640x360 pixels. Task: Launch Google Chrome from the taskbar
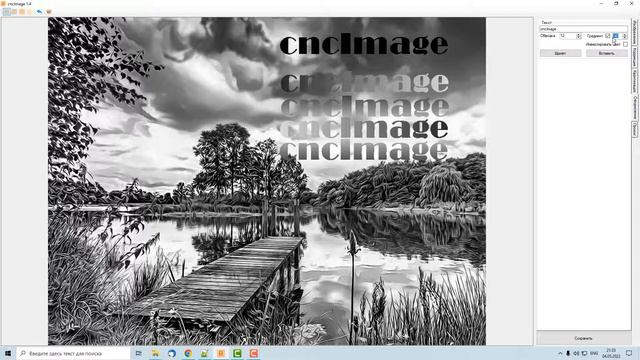point(188,353)
